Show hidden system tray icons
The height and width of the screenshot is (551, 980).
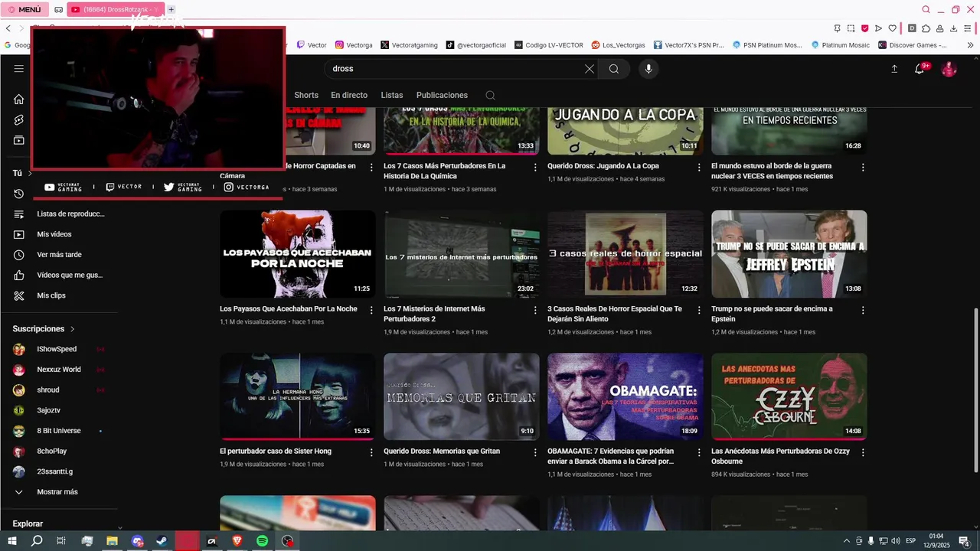[846, 541]
